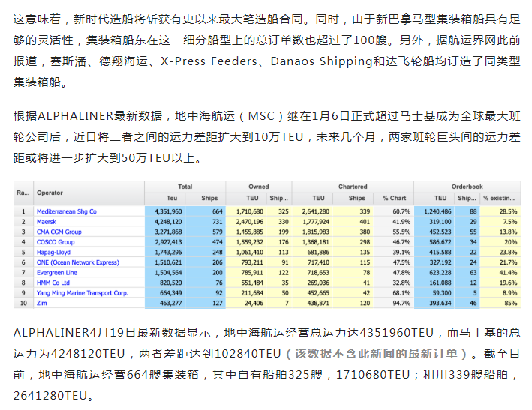This screenshot has width=532, height=410.
Task: Select total TEU cell 4,248,120
Action: (165, 222)
